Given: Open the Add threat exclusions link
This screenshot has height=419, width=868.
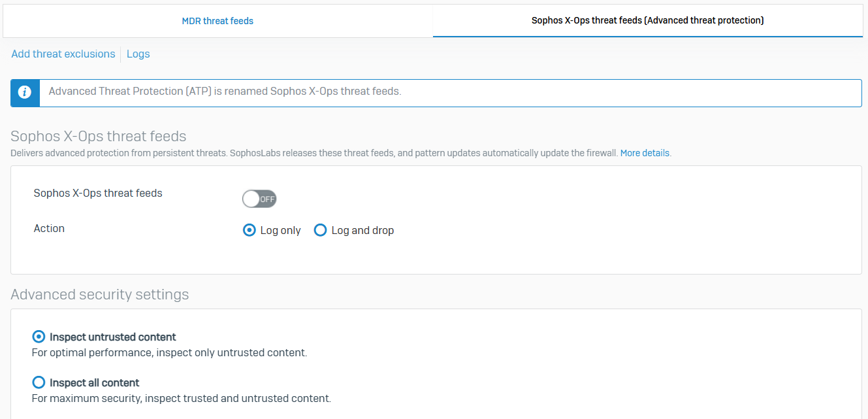Looking at the screenshot, I should [63, 54].
